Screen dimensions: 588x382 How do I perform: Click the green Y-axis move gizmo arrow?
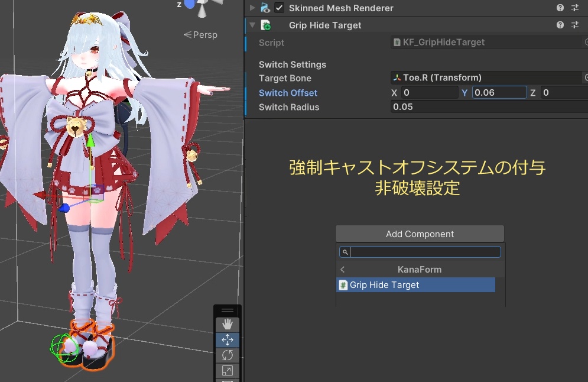click(x=90, y=140)
